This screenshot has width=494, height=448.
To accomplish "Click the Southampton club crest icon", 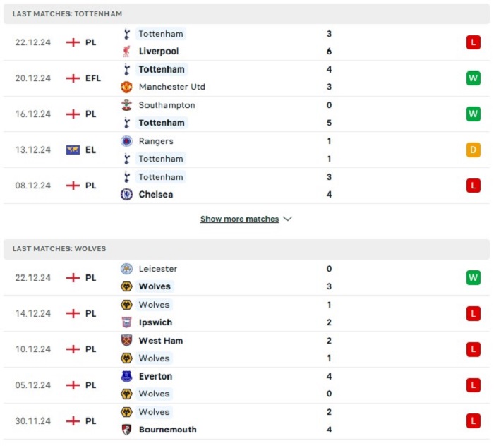I will coord(126,105).
